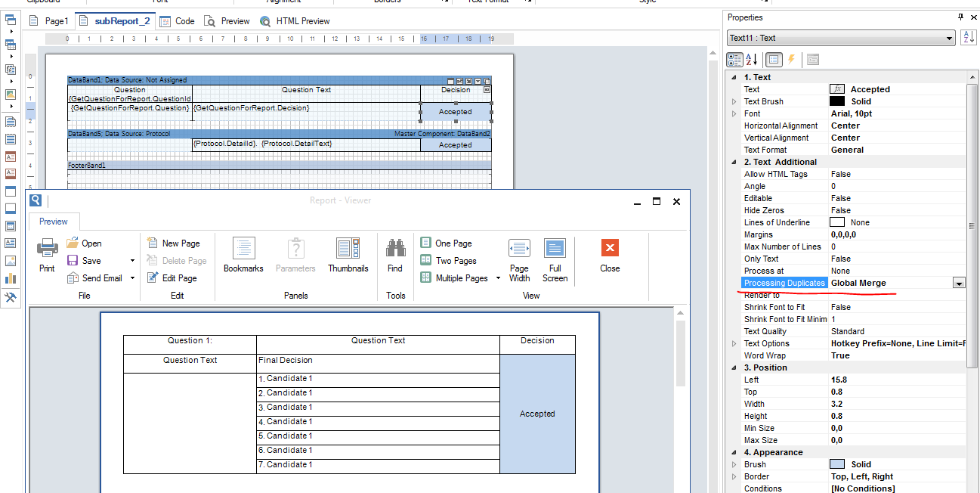
Task: Select the chart component in left toolbox
Action: point(11,279)
